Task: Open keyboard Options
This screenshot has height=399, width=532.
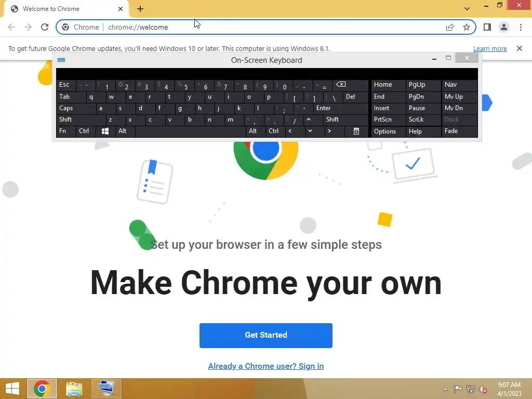Action: point(388,131)
